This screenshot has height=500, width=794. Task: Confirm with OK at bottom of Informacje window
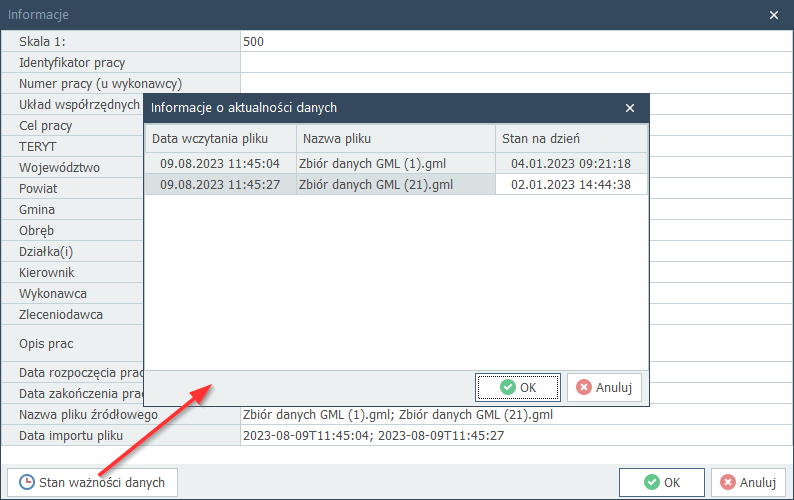(x=661, y=482)
